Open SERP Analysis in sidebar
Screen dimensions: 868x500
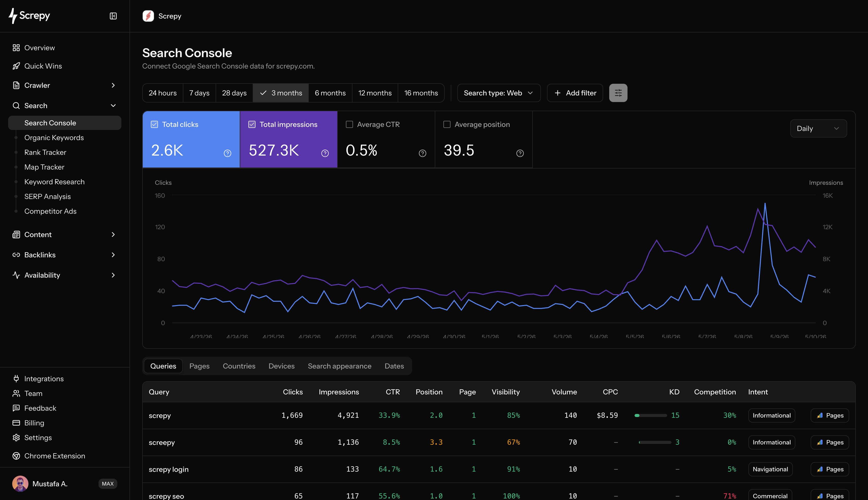(47, 196)
